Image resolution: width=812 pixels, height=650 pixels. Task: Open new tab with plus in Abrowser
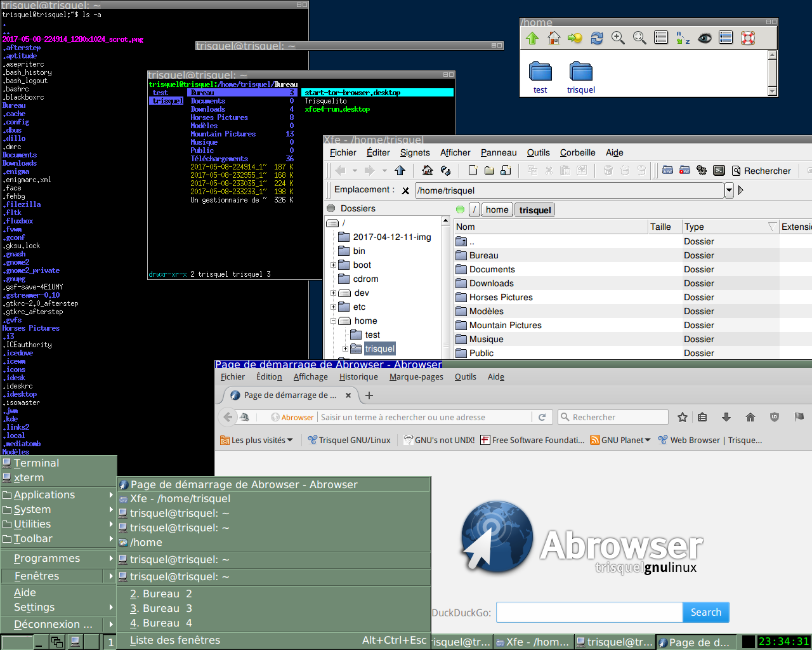369,395
